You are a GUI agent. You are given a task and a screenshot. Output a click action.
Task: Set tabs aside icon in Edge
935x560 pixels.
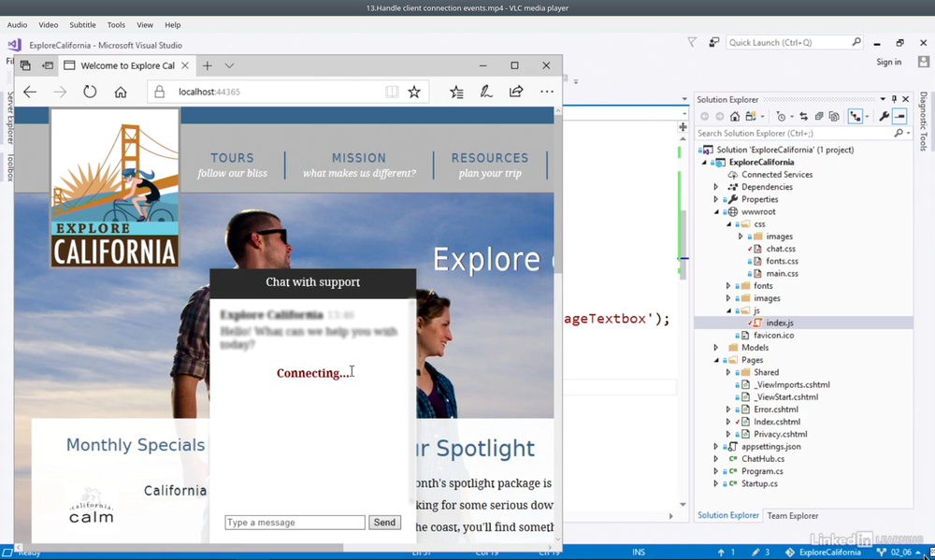48,65
